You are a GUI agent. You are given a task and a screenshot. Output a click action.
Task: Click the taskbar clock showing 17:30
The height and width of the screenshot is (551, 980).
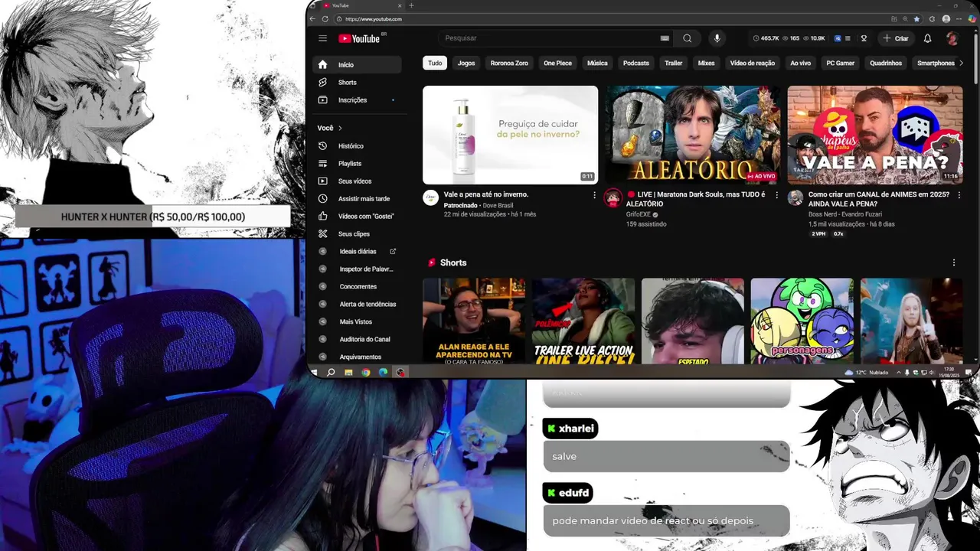pyautogui.click(x=949, y=373)
